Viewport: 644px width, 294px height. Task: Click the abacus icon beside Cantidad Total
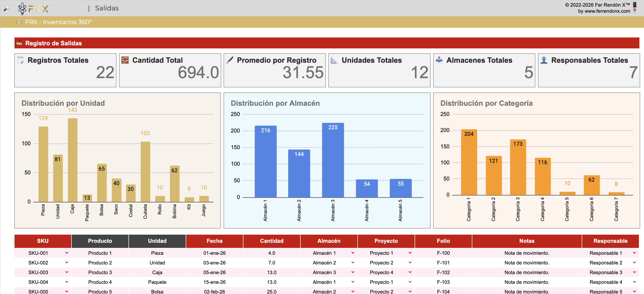coord(125,60)
